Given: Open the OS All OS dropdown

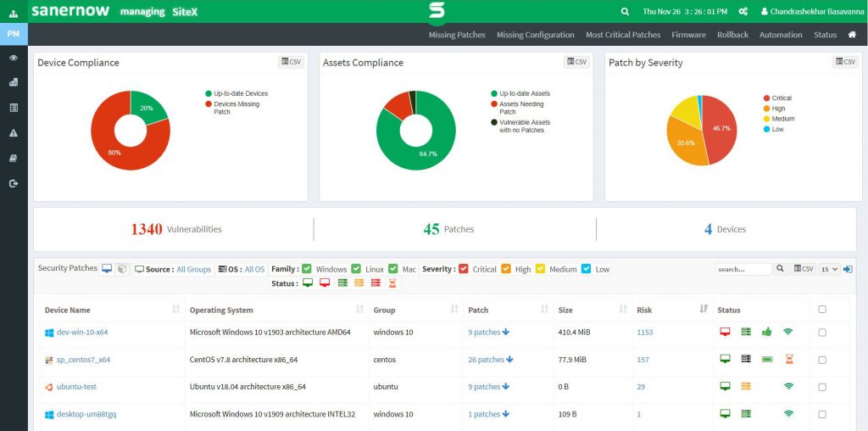Looking at the screenshot, I should [x=254, y=269].
